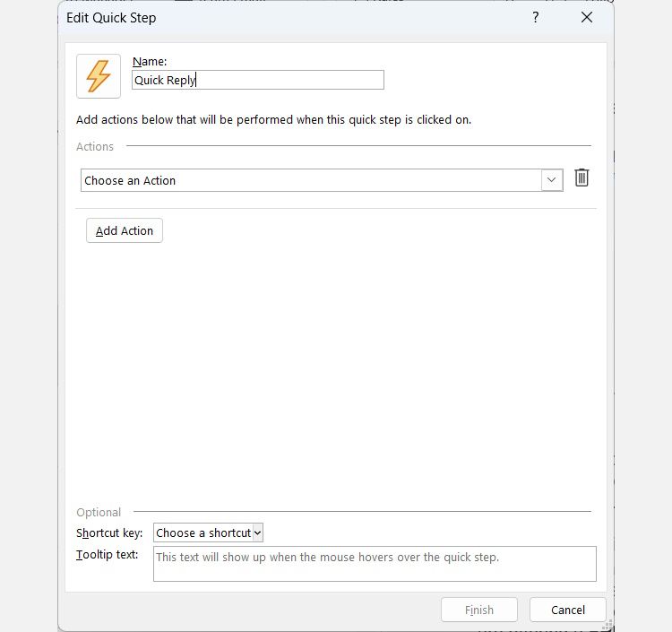Delete the action with the trash icon
The width and height of the screenshot is (672, 632).
pos(582,178)
